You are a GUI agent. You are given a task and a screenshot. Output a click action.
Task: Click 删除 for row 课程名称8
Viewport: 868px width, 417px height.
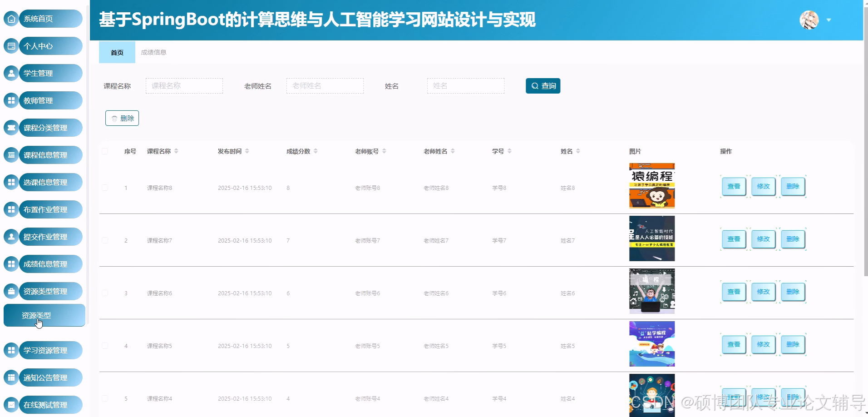tap(793, 186)
